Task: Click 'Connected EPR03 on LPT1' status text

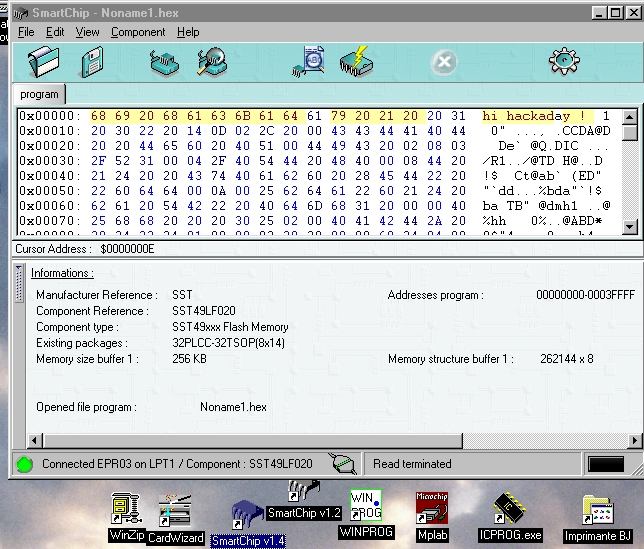Action: coord(108,464)
